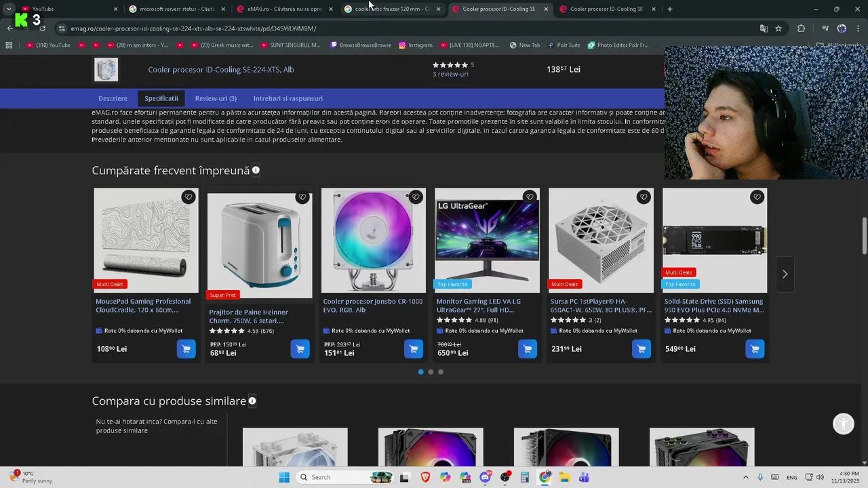Select first carousel page dot
Screen dimensions: 868x488
coord(421,372)
